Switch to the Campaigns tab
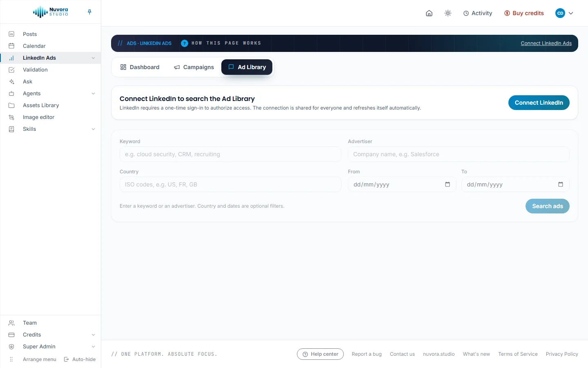The width and height of the screenshot is (588, 368). pos(194,67)
